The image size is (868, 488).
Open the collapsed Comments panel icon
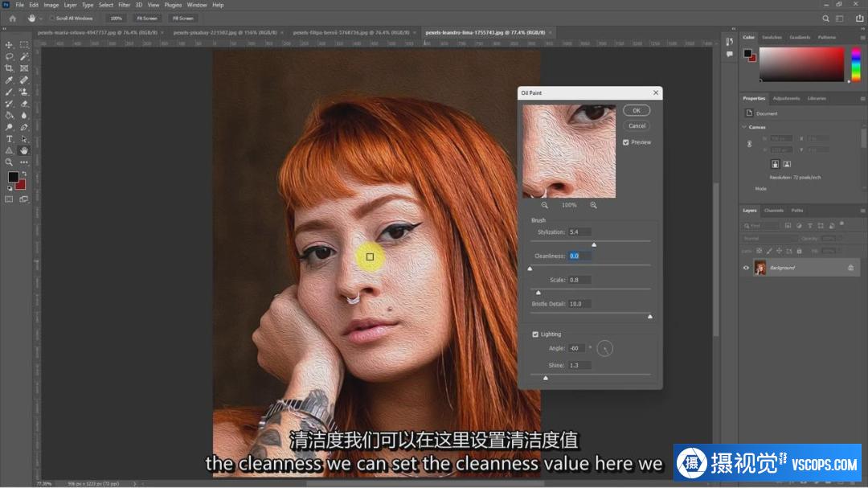tap(729, 54)
